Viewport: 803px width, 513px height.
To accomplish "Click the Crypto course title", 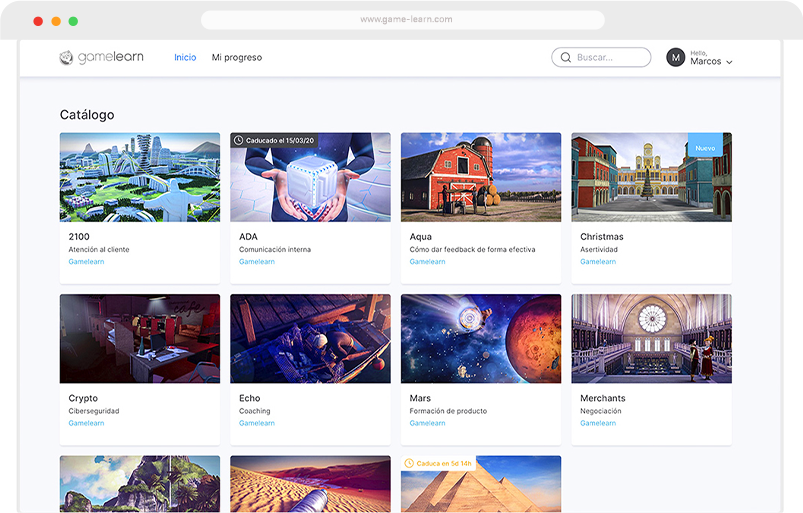I will tap(83, 398).
